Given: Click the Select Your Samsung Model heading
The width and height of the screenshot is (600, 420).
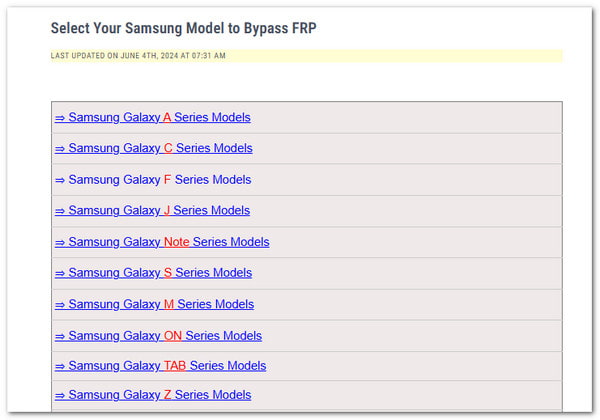Looking at the screenshot, I should (184, 28).
